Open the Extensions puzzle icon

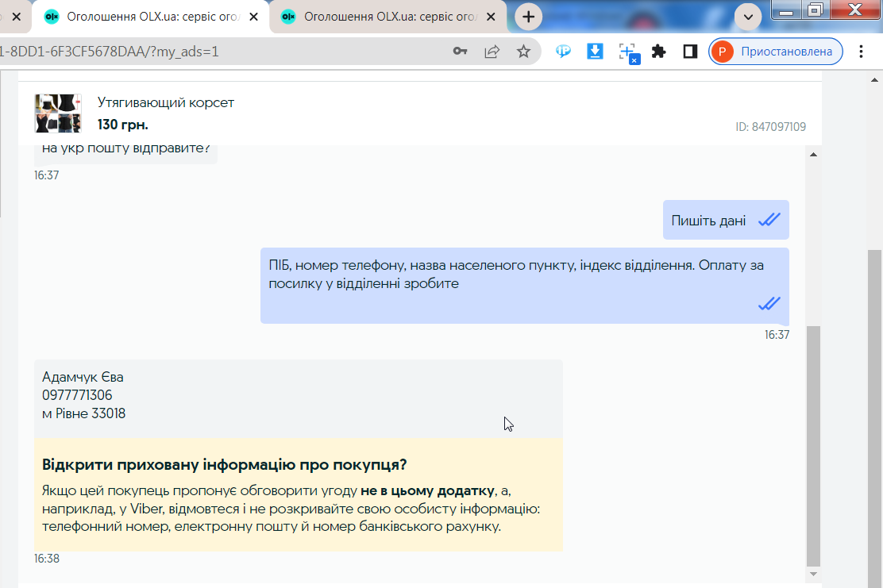658,52
